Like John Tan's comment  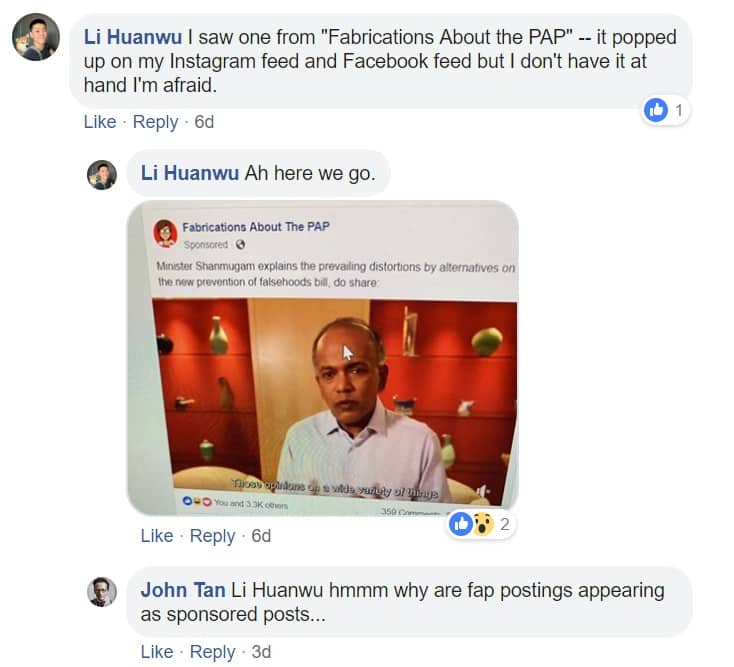157,652
